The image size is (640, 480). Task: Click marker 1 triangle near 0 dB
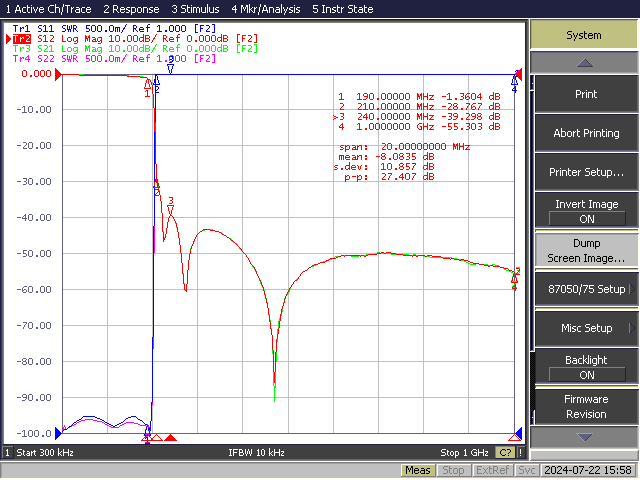(x=147, y=84)
